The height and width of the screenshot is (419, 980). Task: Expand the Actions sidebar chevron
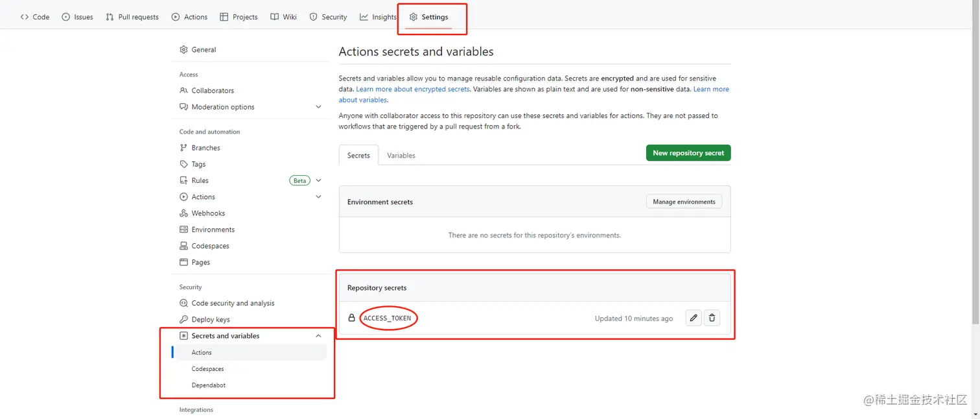318,197
